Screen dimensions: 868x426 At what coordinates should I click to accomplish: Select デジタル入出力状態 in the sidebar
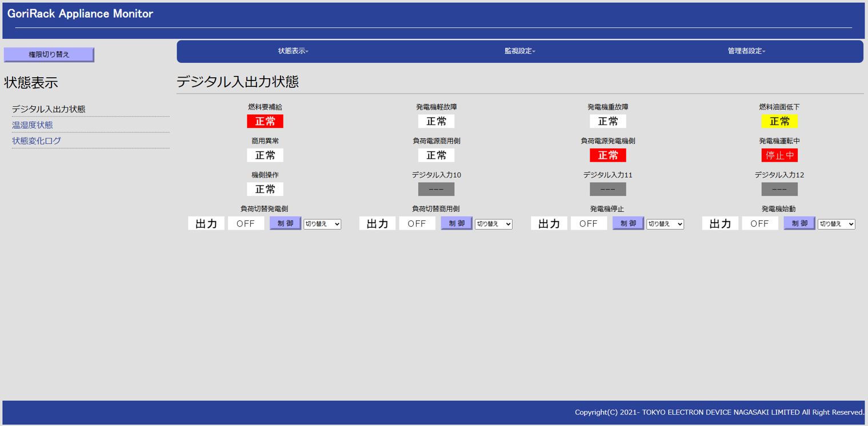pyautogui.click(x=49, y=109)
